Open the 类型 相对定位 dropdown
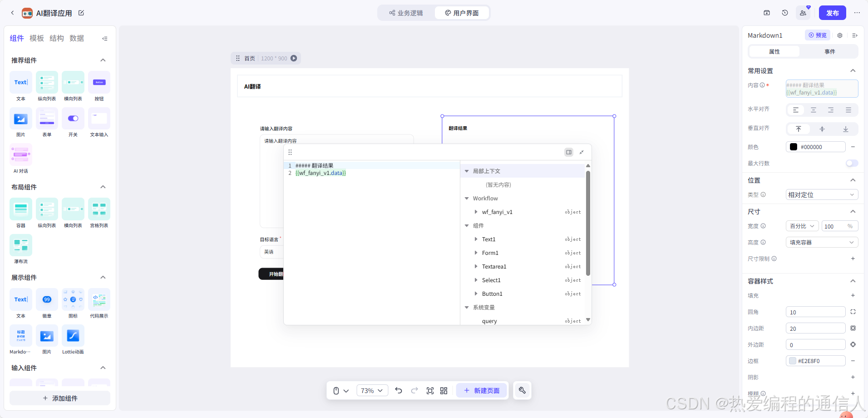Viewport: 868px width, 418px height. pyautogui.click(x=822, y=195)
